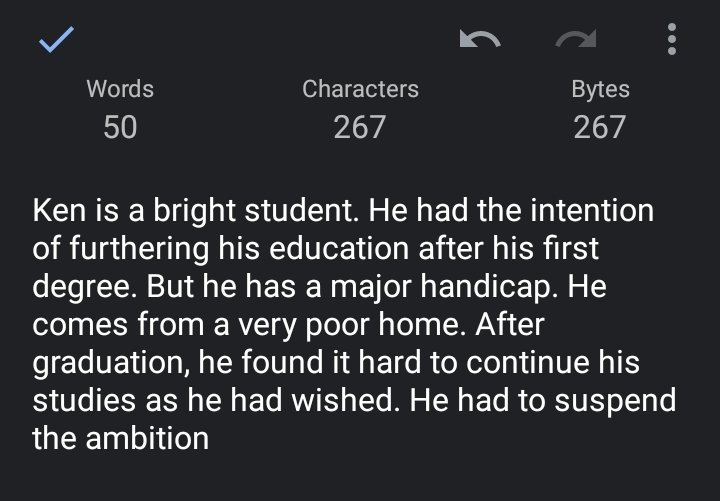Redo the last undone edit
Viewport: 720px width, 501px height.
576,39
